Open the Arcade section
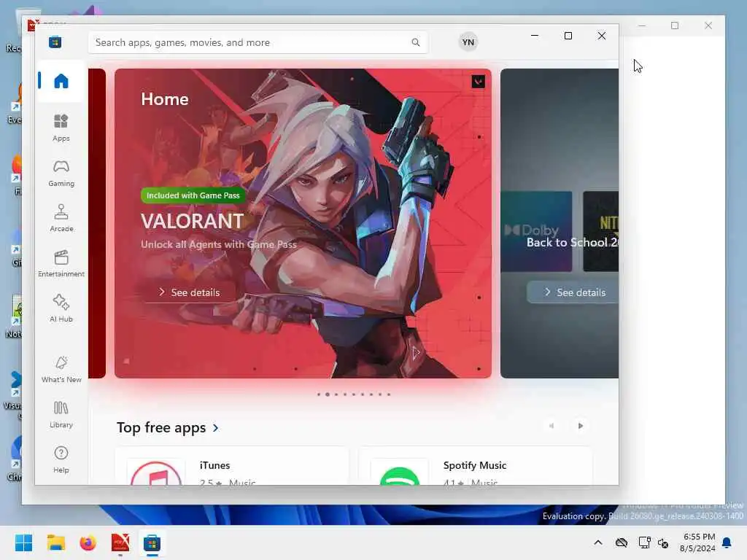The width and height of the screenshot is (747, 560). coord(61,218)
